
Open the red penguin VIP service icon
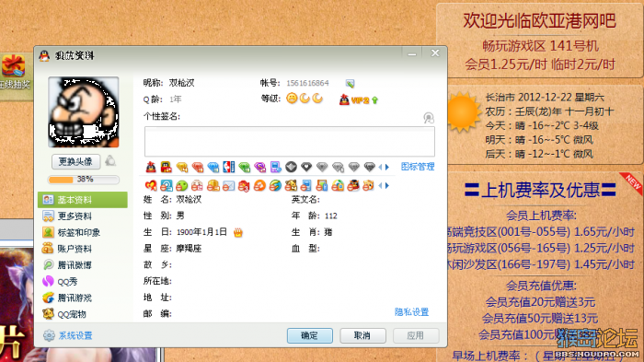151,167
